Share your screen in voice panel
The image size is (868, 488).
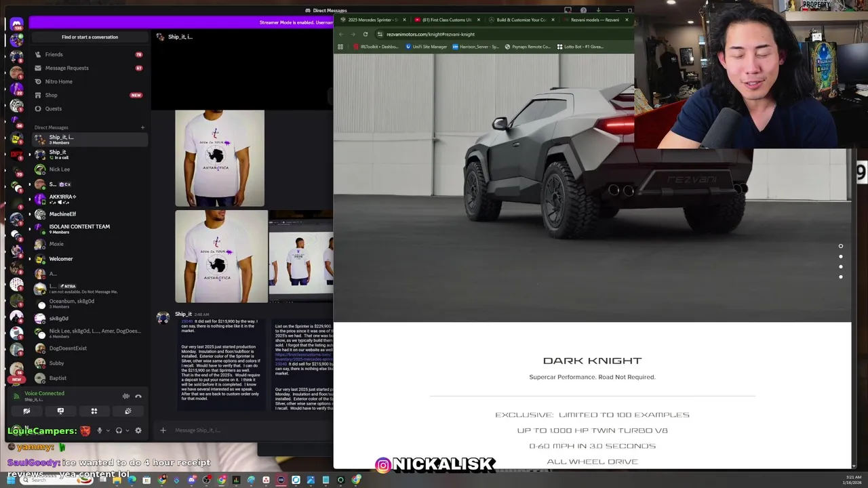point(60,411)
